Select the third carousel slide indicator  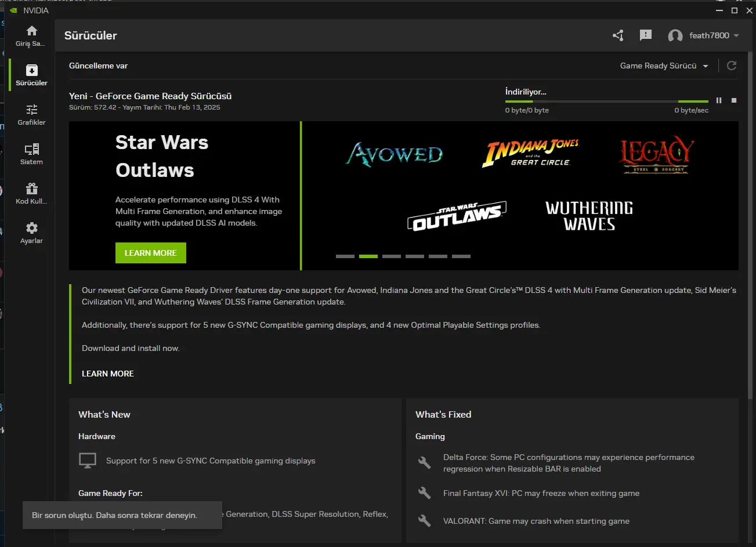tap(392, 256)
